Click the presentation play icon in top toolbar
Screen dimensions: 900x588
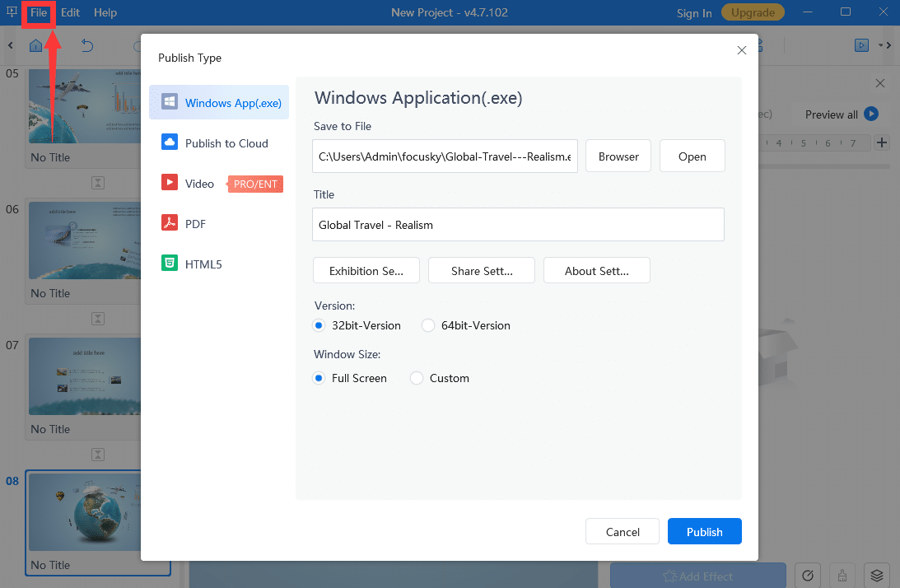[x=861, y=45]
